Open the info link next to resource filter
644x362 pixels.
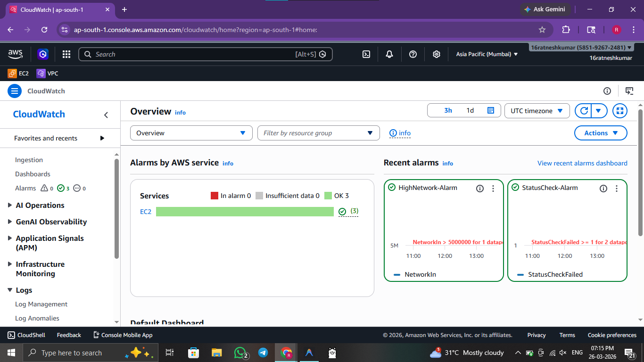click(x=400, y=133)
